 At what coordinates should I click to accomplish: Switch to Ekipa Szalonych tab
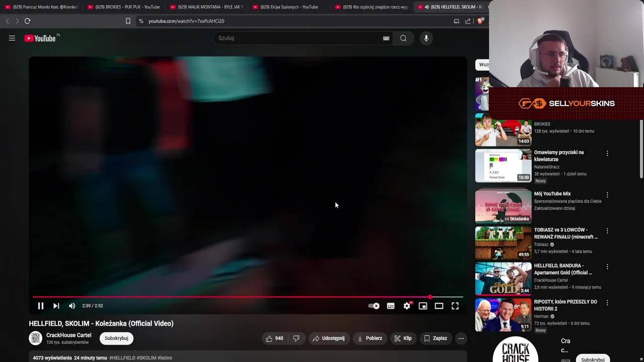point(289,7)
